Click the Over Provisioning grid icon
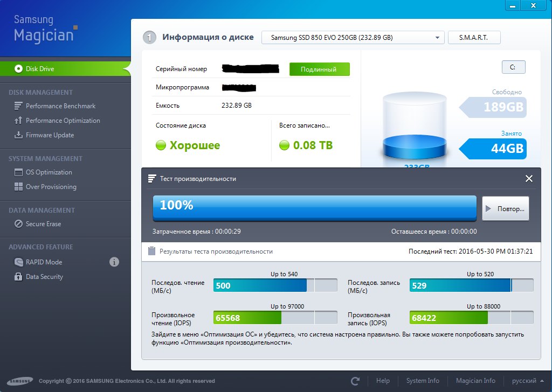Image resolution: width=552 pixels, height=392 pixels. pos(18,187)
